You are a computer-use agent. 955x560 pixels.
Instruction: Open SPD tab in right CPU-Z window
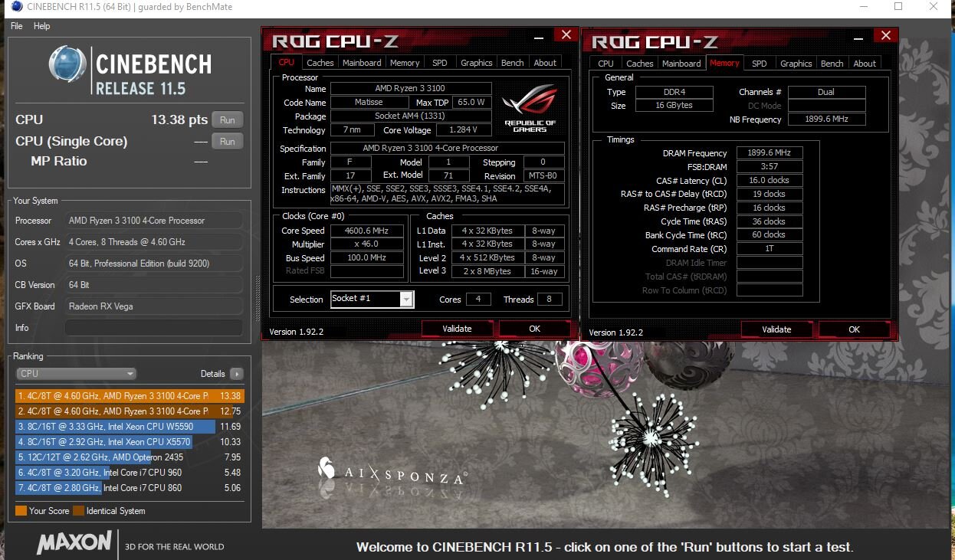tap(759, 64)
